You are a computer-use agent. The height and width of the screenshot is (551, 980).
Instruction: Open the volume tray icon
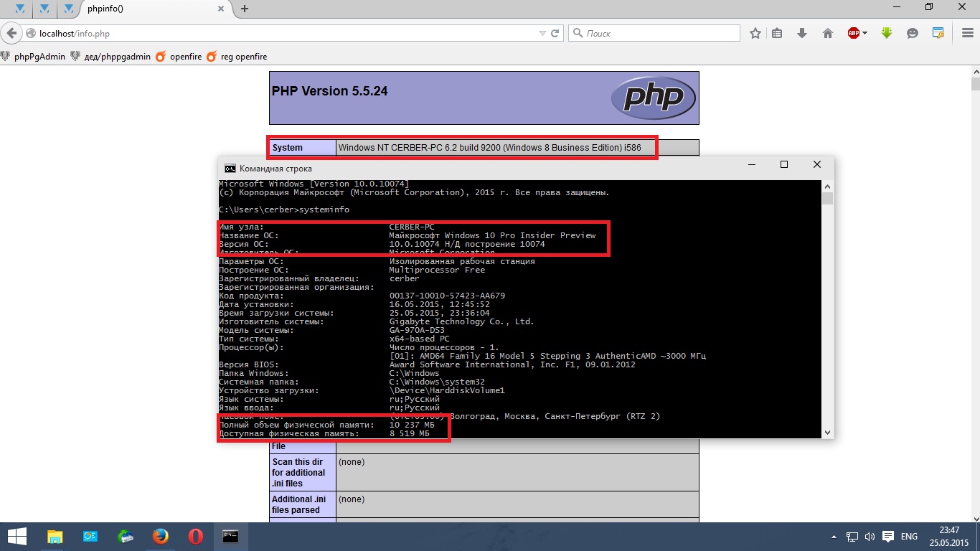870,537
